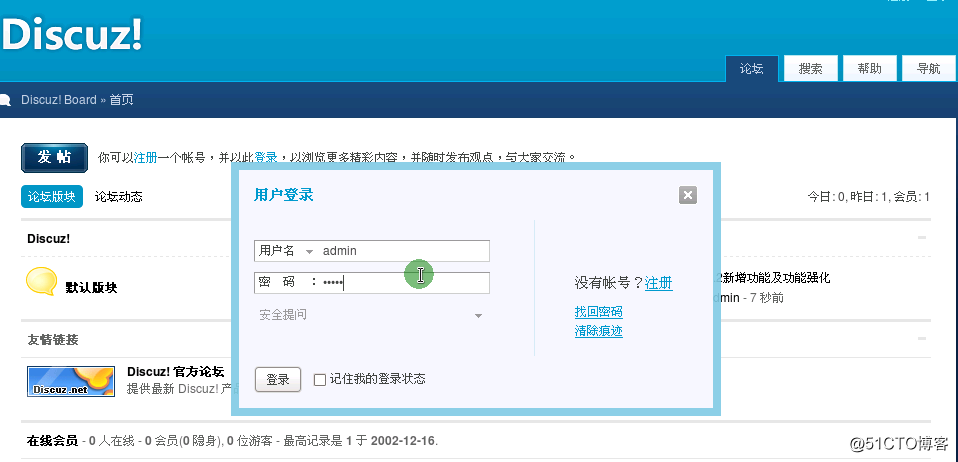This screenshot has height=462, width=958.
Task: Switch to 论坛动态 tab
Action: (119, 196)
